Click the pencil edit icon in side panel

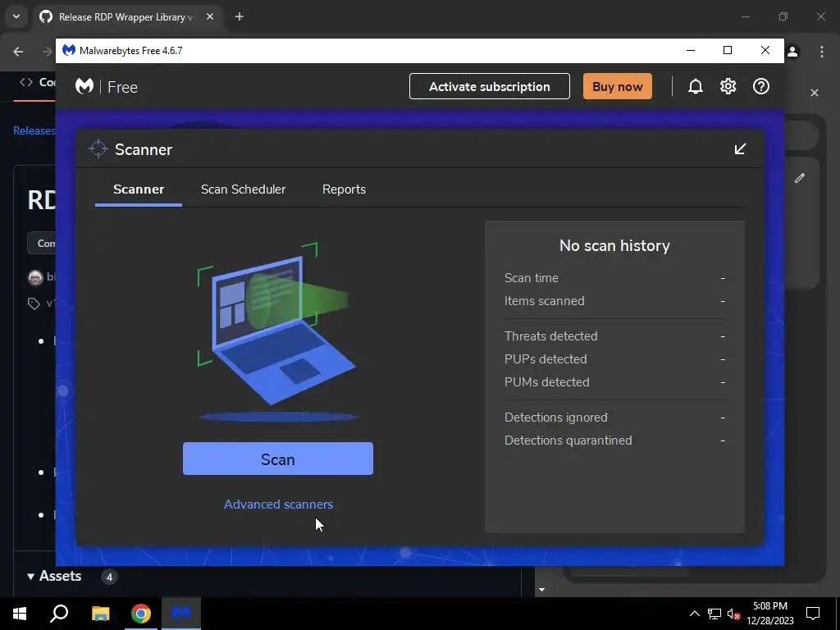point(800,178)
